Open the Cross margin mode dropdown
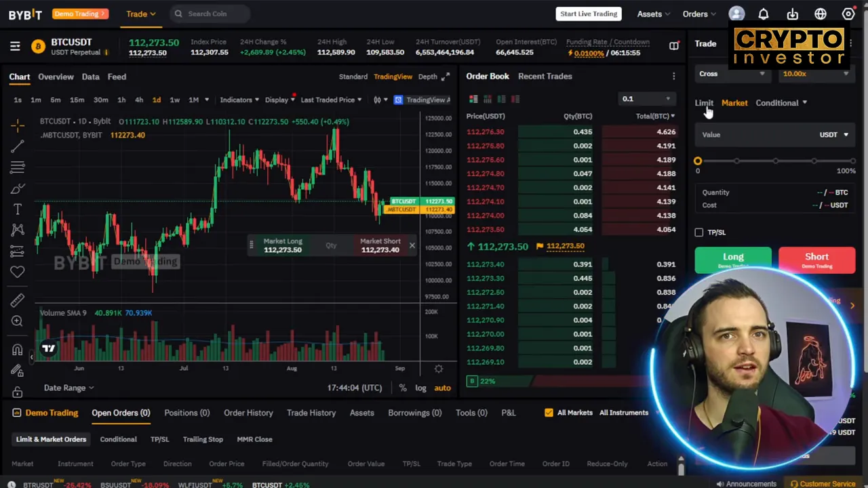Image resolution: width=868 pixels, height=488 pixels. click(732, 74)
